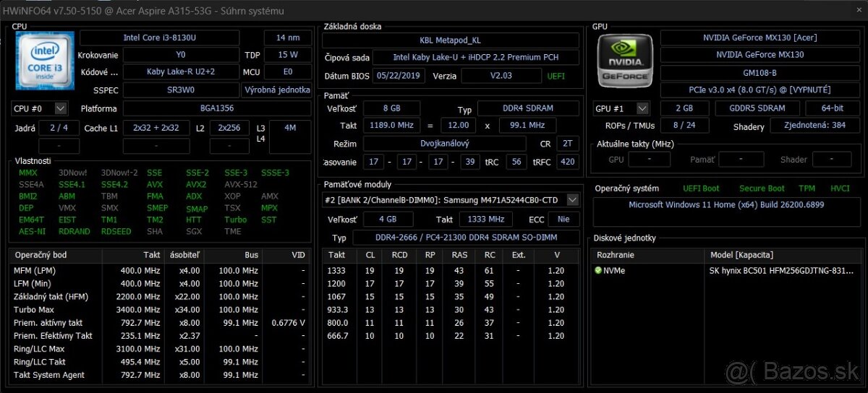
Task: Click the Secure Boot status indicator
Action: coord(762,189)
